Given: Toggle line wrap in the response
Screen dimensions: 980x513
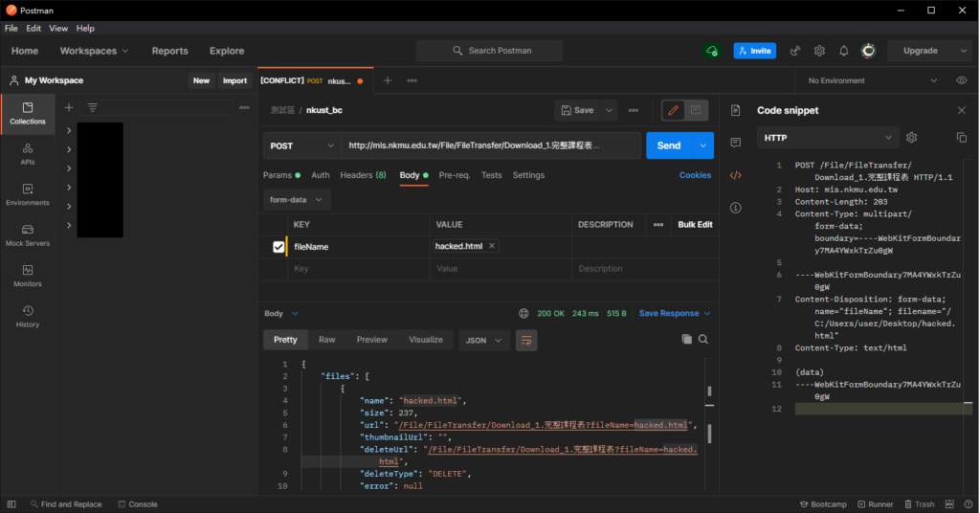Looking at the screenshot, I should [x=526, y=340].
